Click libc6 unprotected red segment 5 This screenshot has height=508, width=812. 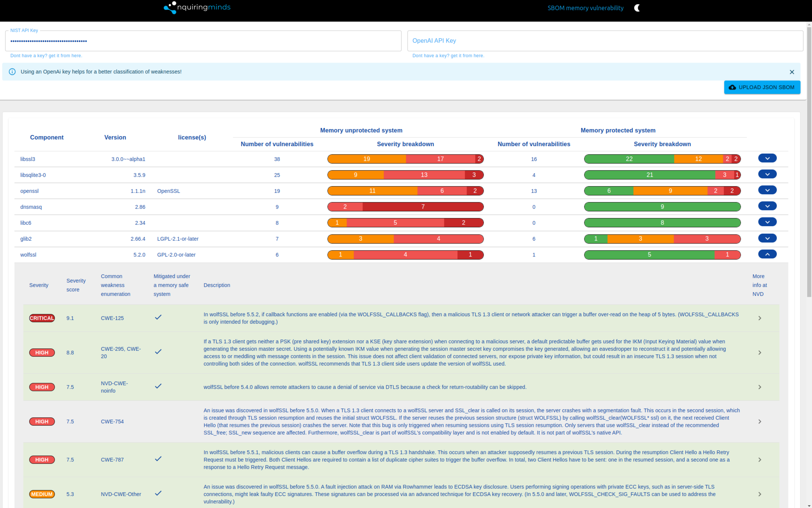pos(395,223)
